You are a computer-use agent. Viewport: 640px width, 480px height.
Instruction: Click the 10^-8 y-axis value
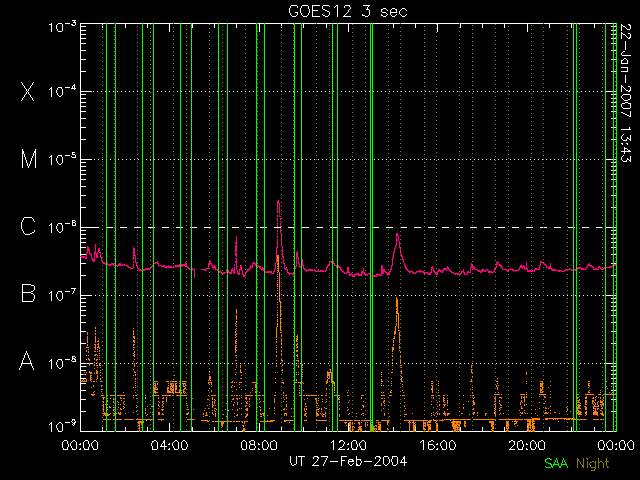62,362
